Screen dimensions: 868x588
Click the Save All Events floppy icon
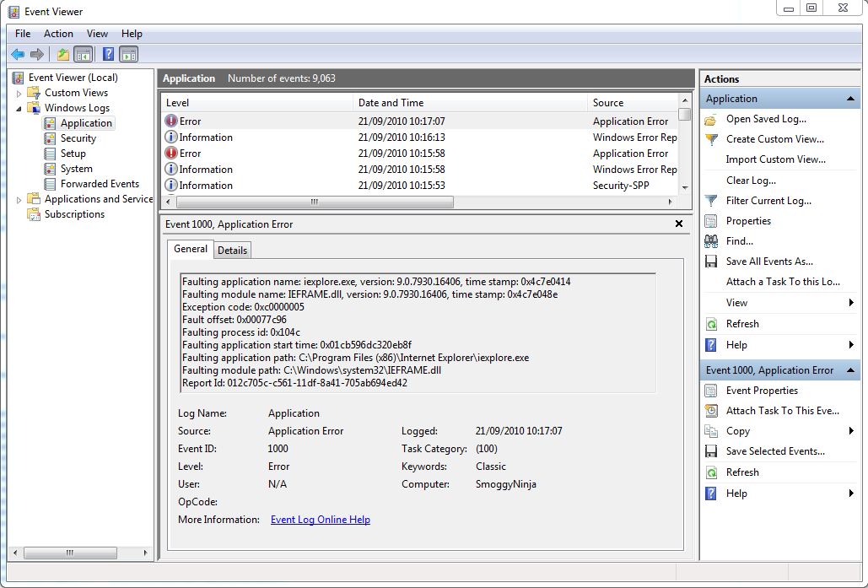711,262
